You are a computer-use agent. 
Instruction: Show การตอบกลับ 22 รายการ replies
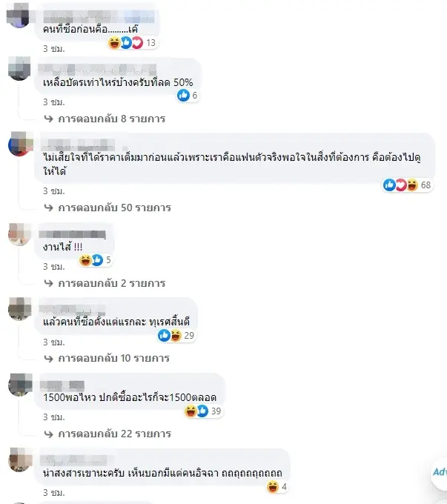(107, 434)
